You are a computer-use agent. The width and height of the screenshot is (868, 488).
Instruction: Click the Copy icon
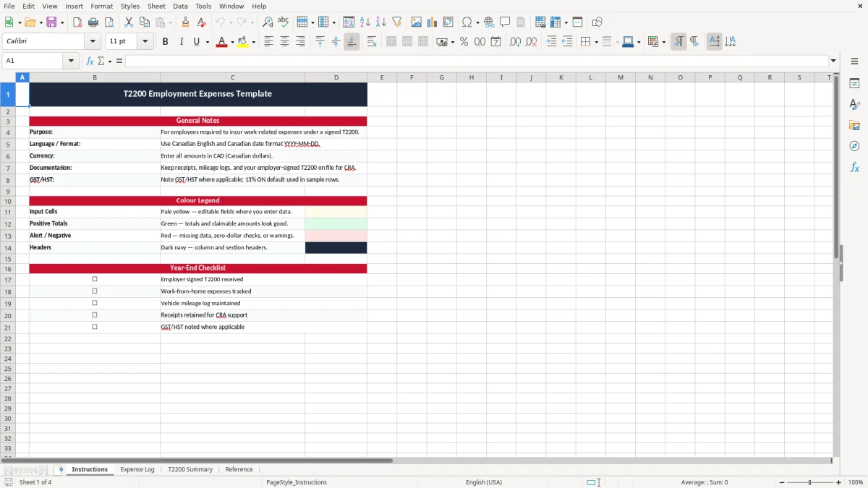point(145,22)
